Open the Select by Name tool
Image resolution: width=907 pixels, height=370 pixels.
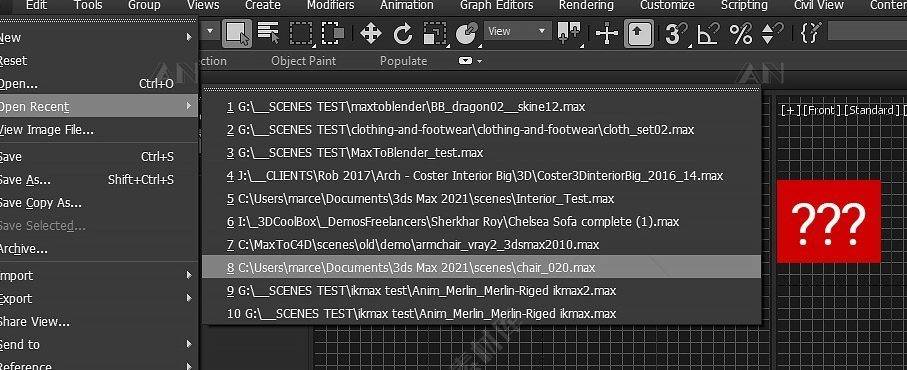(x=268, y=33)
